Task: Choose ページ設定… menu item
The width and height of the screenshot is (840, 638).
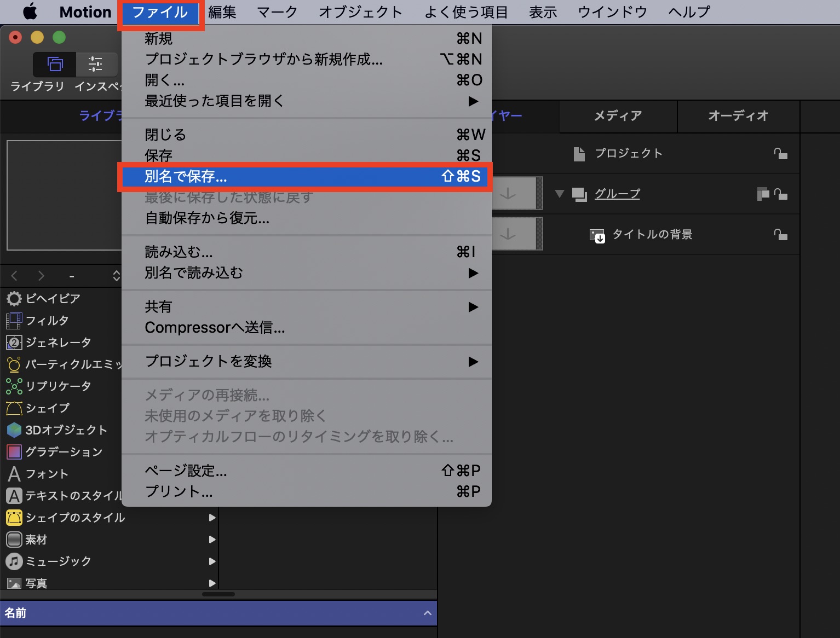Action: pos(307,471)
